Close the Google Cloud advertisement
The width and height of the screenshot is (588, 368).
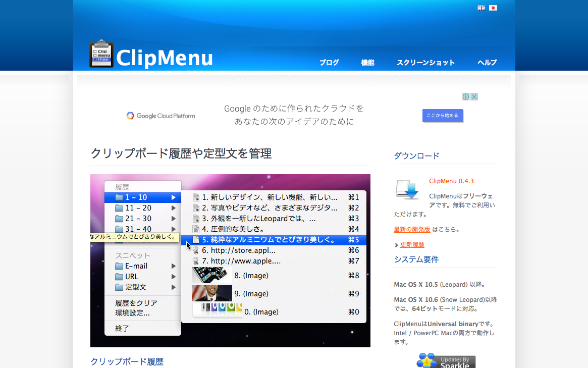[474, 97]
